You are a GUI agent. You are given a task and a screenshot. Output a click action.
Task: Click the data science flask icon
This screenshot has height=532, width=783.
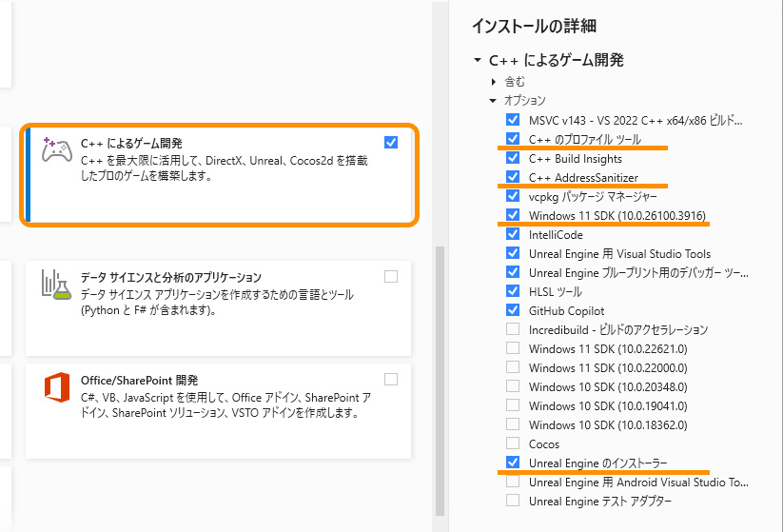coord(57,285)
